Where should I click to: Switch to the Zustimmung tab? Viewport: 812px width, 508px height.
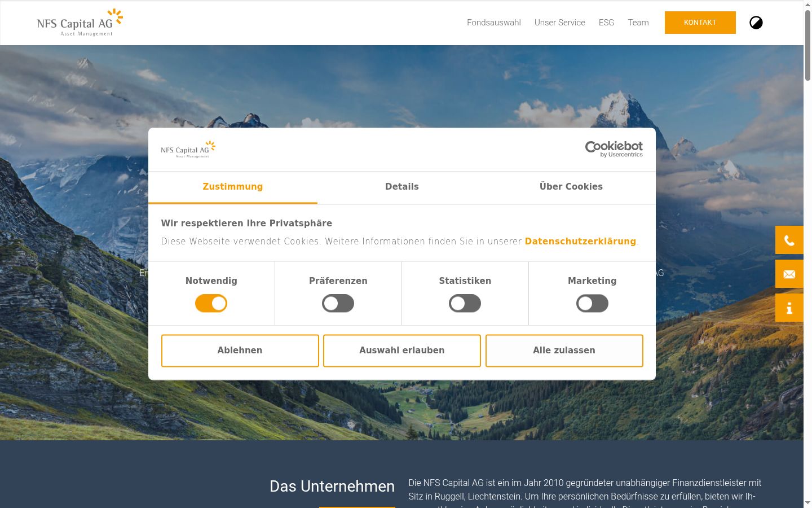point(233,187)
